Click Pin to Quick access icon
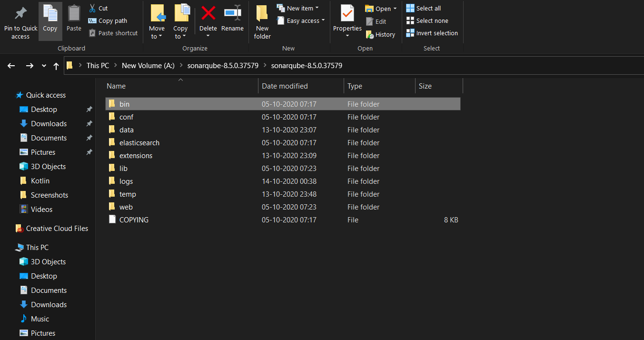Screen dimensions: 644x340 [x=20, y=13]
